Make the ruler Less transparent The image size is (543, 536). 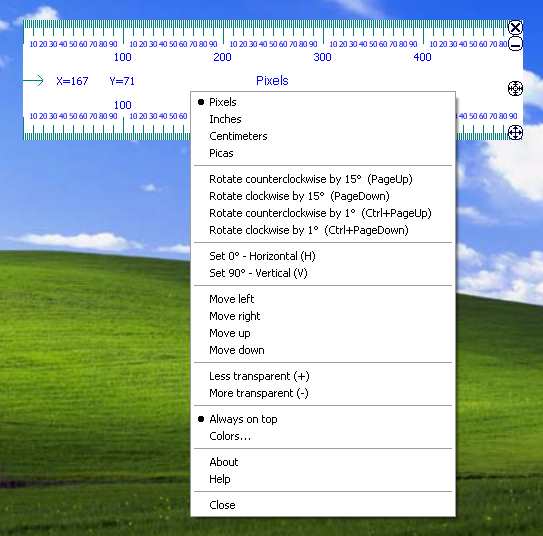(x=323, y=376)
